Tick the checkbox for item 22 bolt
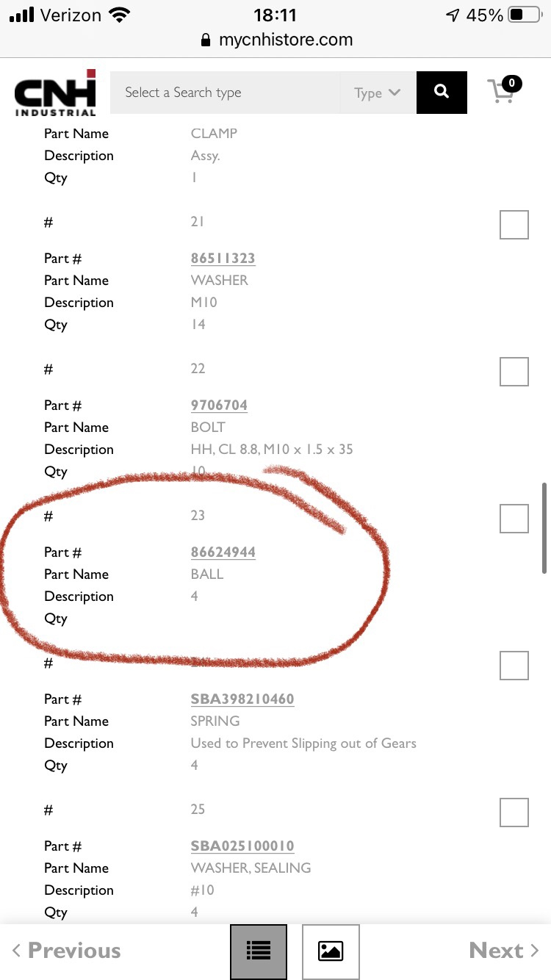The image size is (551, 980). tap(514, 372)
